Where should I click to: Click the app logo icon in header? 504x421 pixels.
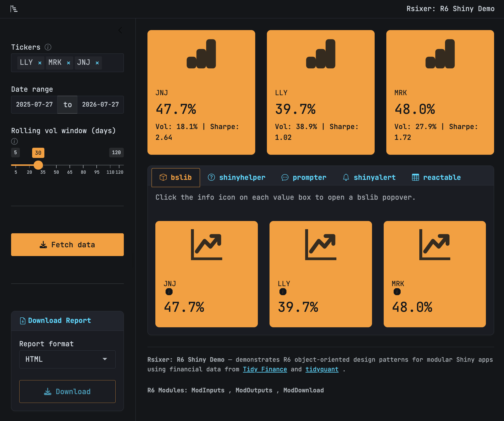[x=14, y=9]
